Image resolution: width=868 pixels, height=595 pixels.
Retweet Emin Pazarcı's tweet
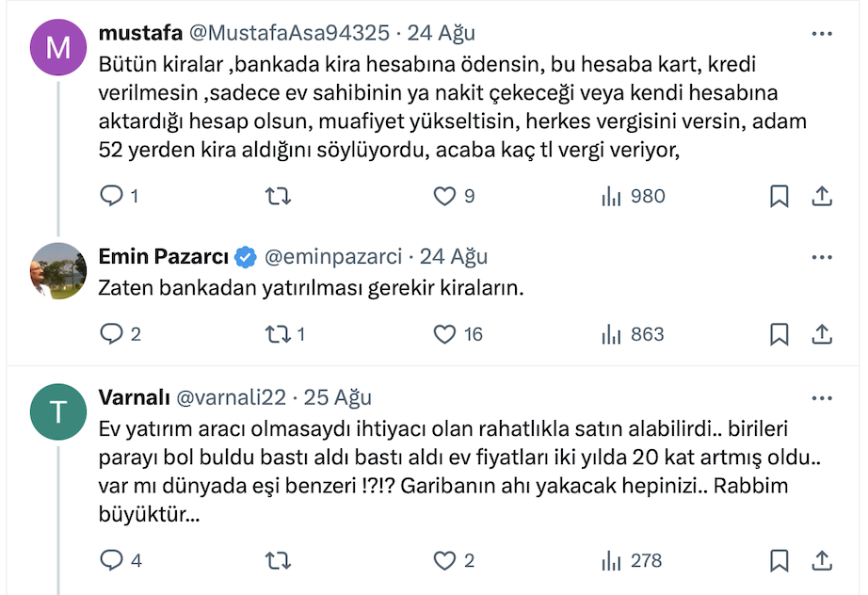point(278,333)
